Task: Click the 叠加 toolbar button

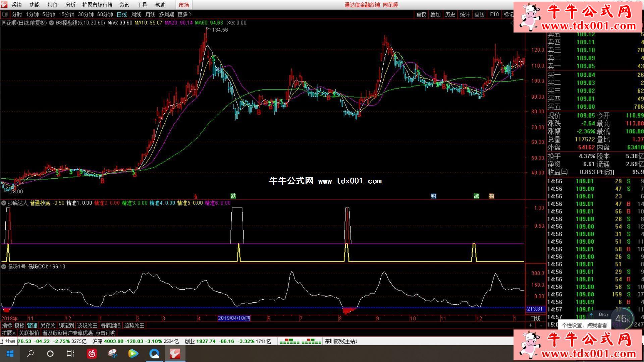Action: [x=435, y=14]
